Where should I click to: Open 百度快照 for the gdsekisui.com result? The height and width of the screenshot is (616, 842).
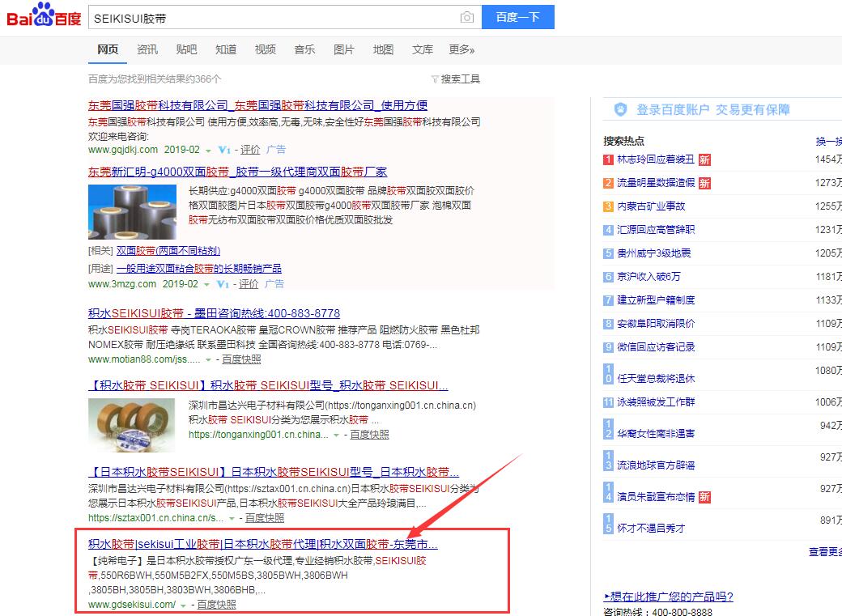216,604
